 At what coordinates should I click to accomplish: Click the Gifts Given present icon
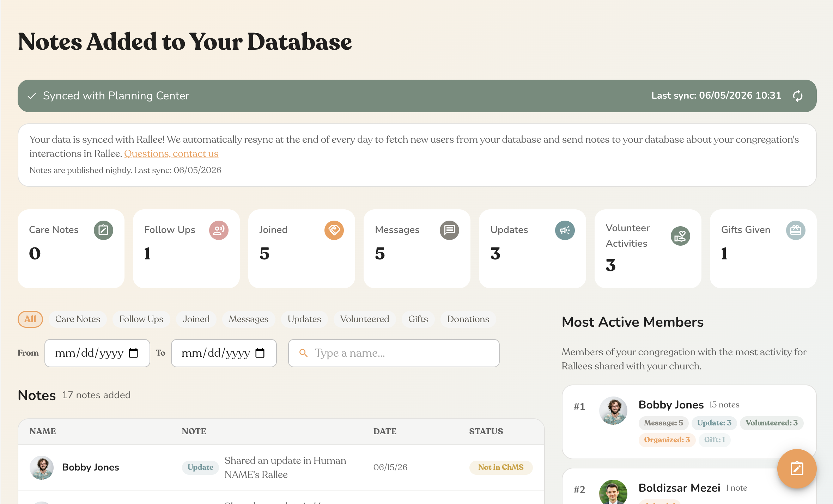(x=796, y=230)
